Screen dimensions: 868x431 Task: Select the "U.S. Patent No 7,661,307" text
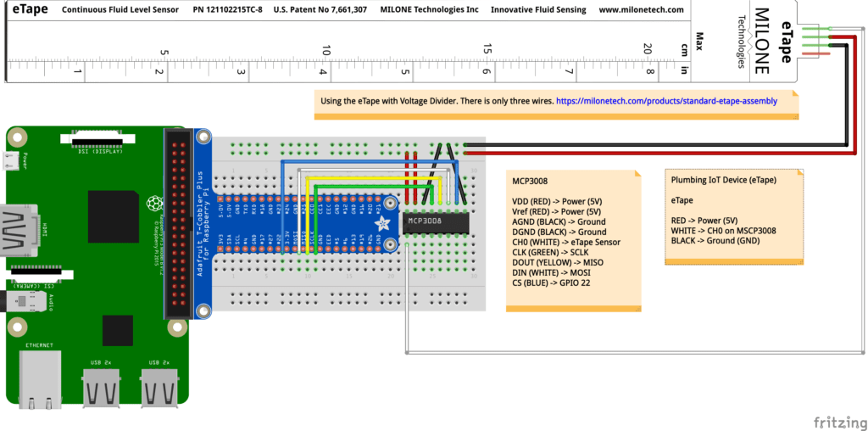pyautogui.click(x=320, y=10)
